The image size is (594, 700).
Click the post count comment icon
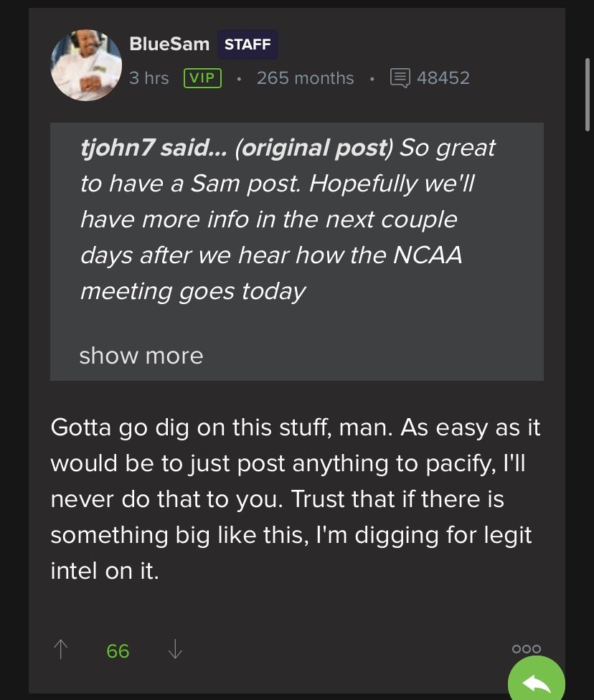pos(400,77)
